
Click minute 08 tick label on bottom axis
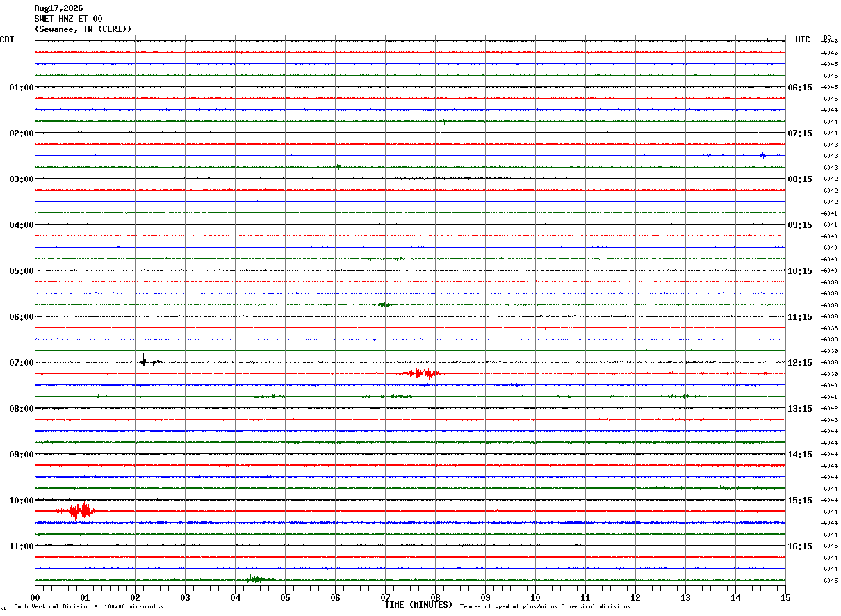(x=435, y=597)
